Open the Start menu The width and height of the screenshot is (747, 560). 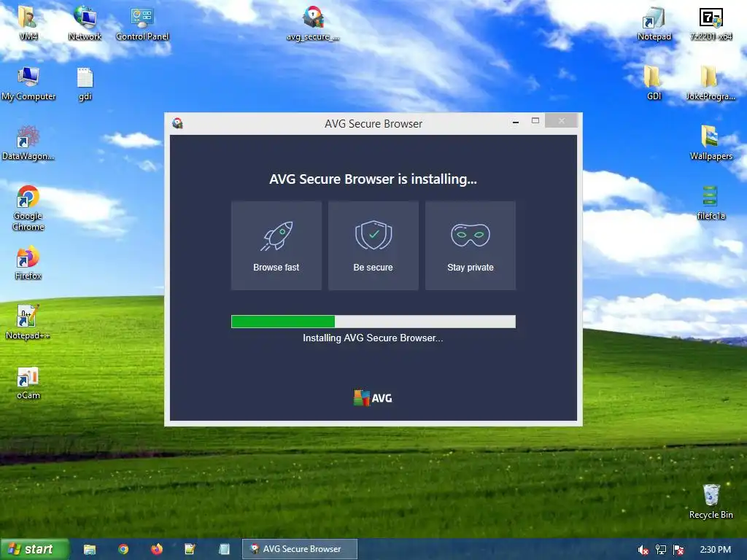[x=35, y=549]
